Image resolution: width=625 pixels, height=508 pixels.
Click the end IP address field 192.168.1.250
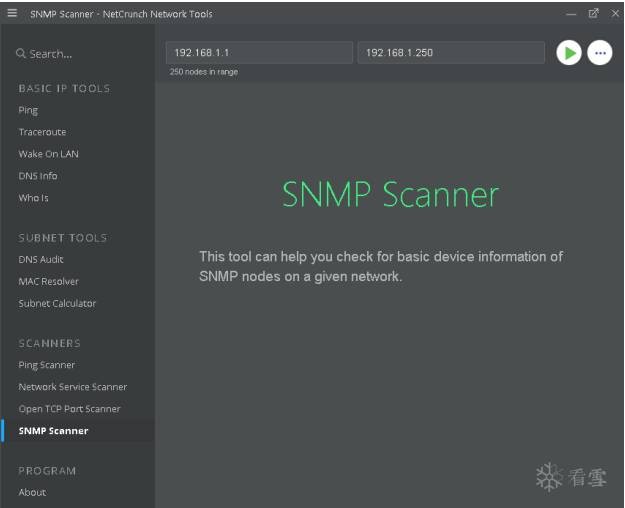point(450,53)
